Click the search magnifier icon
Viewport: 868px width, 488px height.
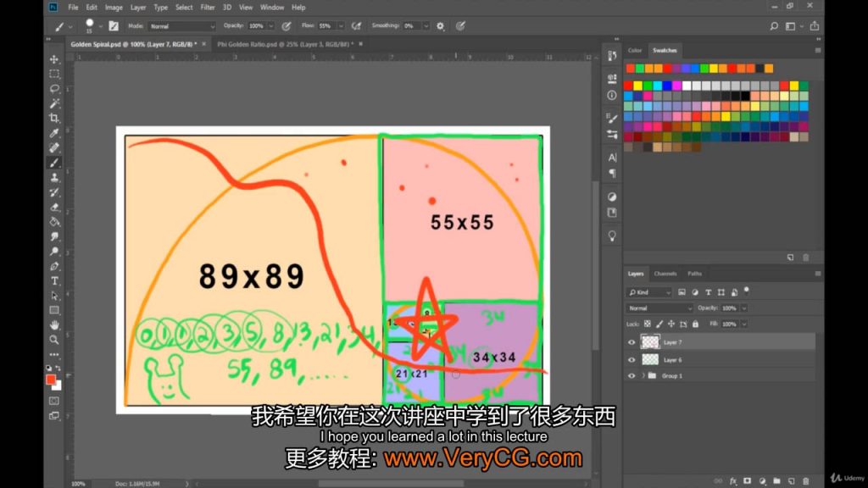(774, 26)
